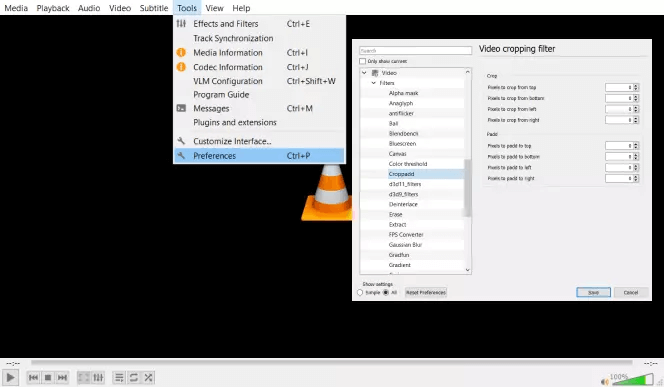Viewport: 664px width, 387px height.
Task: Mute audio via the speaker icon
Action: (604, 381)
